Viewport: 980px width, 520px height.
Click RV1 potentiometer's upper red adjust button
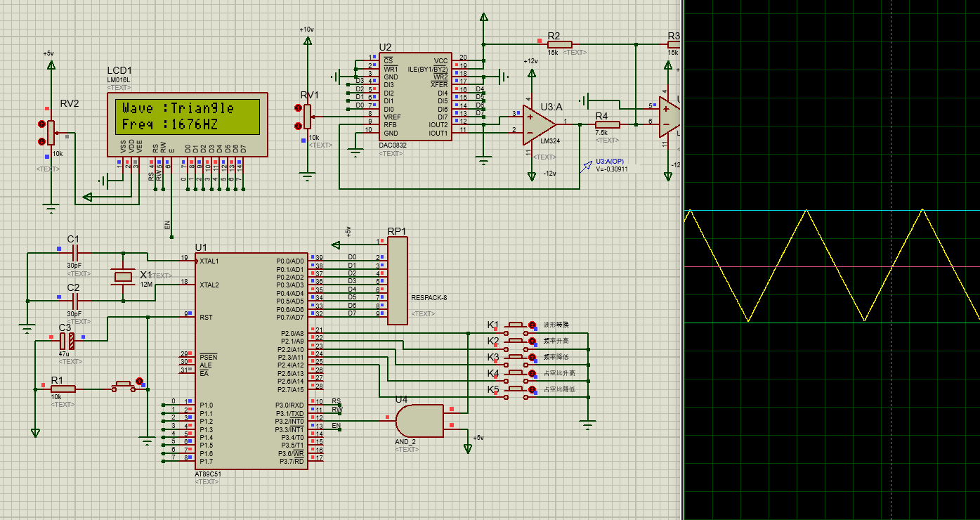[x=298, y=108]
